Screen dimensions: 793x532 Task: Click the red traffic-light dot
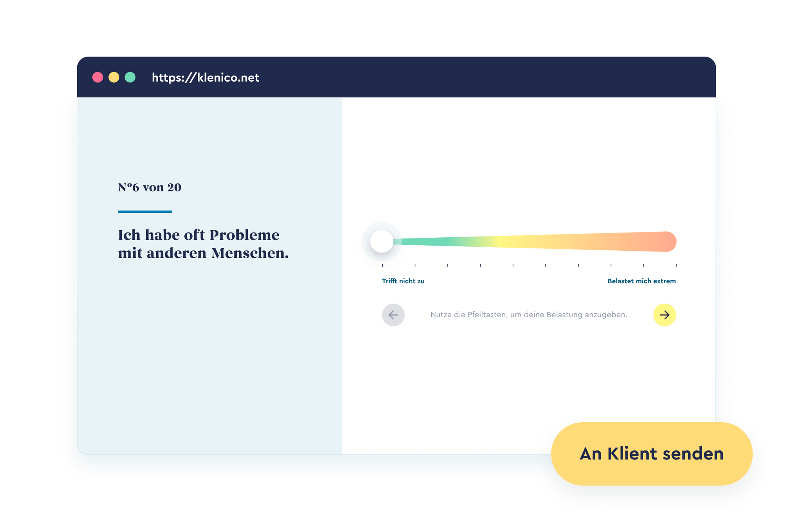[x=98, y=77]
